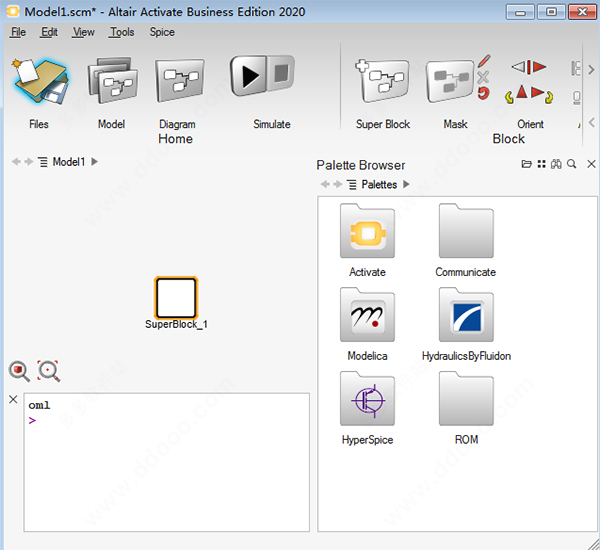Open the Activate palette folder
This screenshot has height=550, width=600.
click(x=367, y=231)
